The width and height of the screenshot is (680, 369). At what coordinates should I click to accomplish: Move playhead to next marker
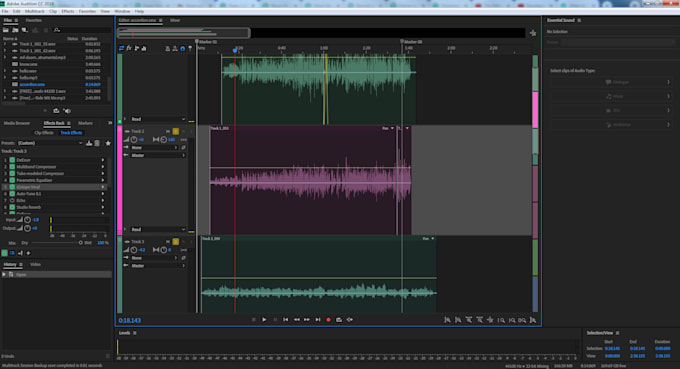(x=318, y=320)
